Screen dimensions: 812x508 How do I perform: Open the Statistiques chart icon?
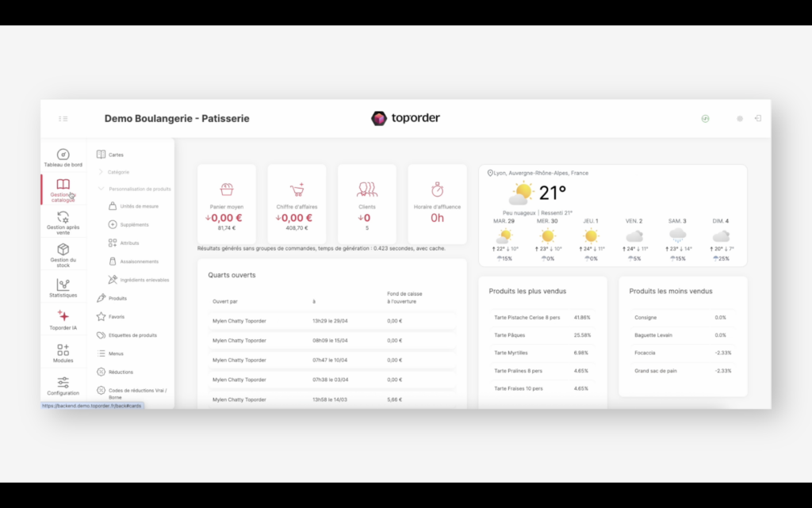tap(63, 285)
